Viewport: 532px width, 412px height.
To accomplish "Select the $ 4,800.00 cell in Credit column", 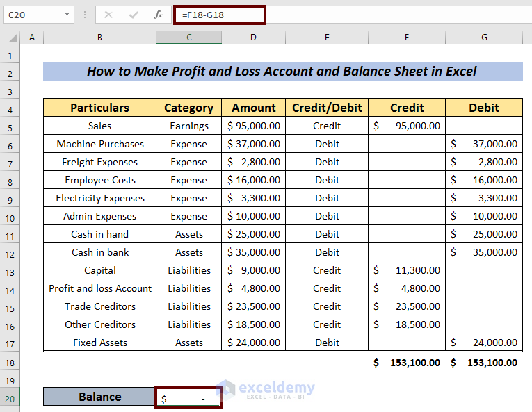I will pyautogui.click(x=407, y=288).
